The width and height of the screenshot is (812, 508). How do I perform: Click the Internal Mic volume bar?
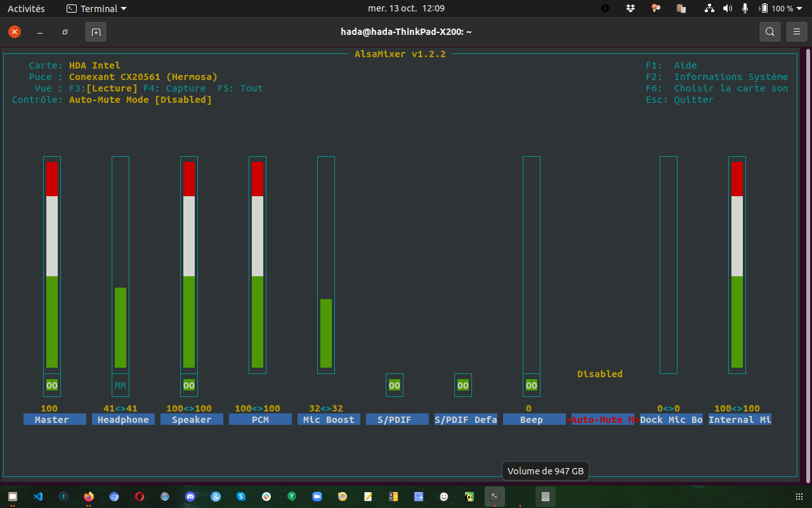(737, 265)
